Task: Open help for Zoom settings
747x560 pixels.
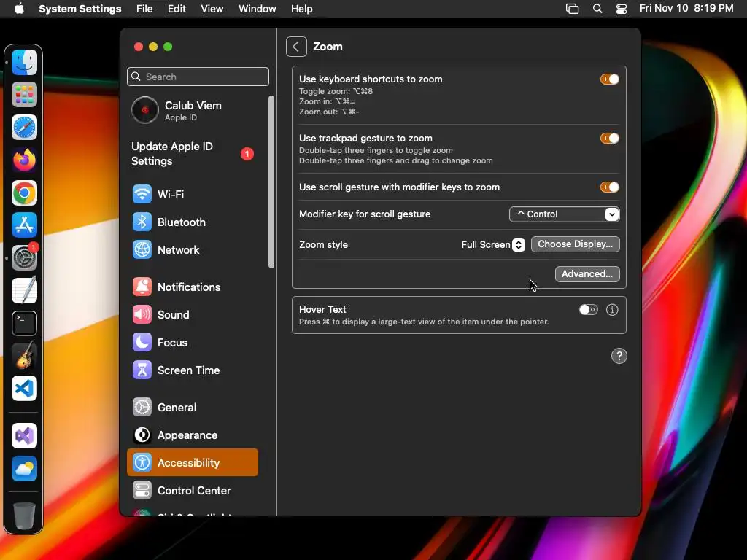Action: 619,356
